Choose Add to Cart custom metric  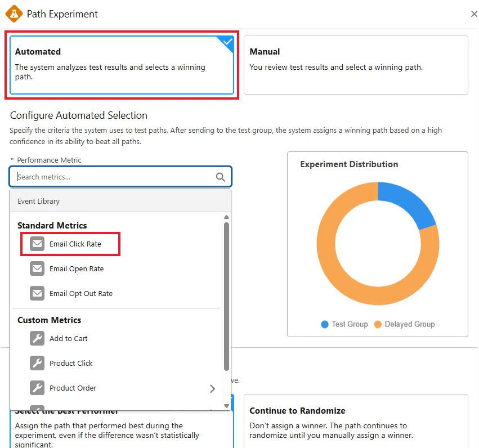pyautogui.click(x=69, y=338)
